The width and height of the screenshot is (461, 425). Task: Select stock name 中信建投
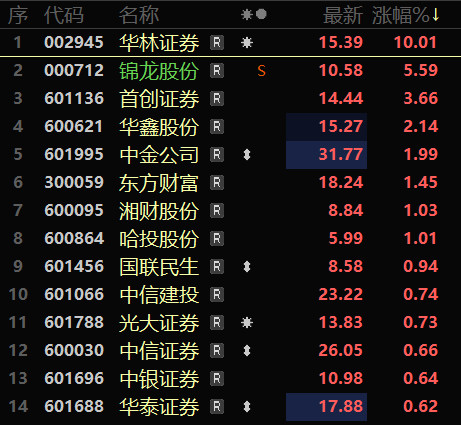[159, 295]
